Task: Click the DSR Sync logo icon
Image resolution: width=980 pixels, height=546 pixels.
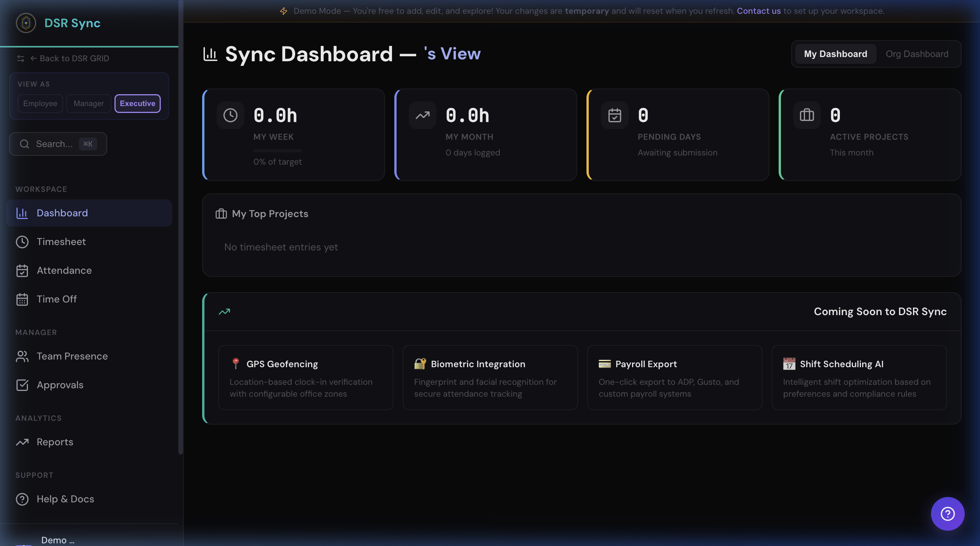Action: pyautogui.click(x=25, y=23)
